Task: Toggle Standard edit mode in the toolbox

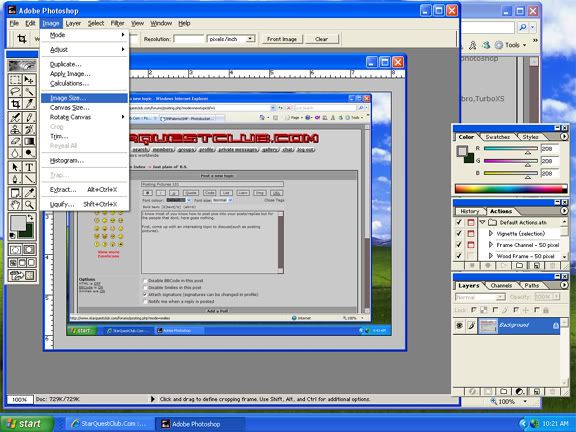Action: pos(15,250)
